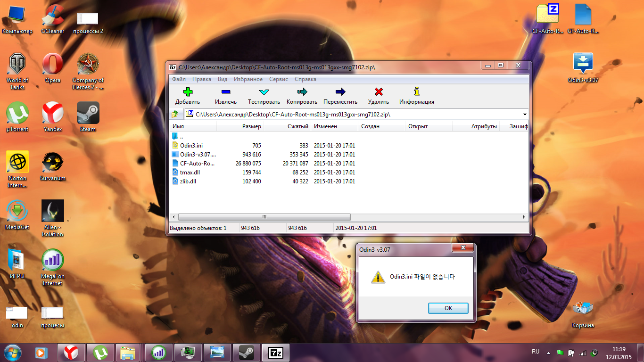The image size is (644, 362).
Task: Click the horizontal scrollbar in file list
Action: [x=264, y=217]
